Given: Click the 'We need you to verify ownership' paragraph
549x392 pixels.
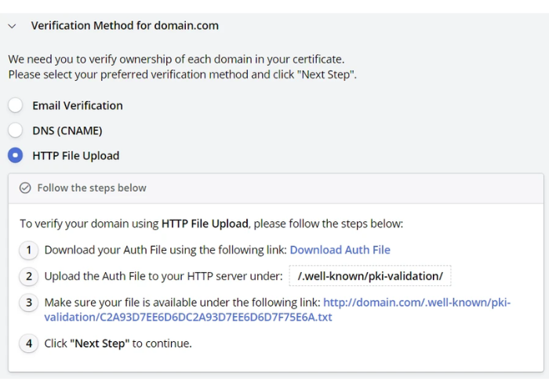Looking at the screenshot, I should pyautogui.click(x=176, y=59).
